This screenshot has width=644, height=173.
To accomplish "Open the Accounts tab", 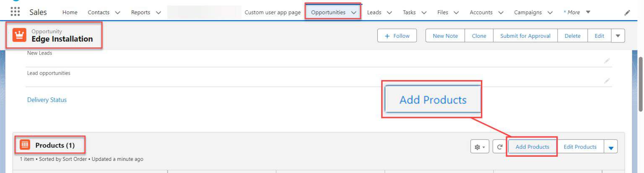I will click(481, 13).
